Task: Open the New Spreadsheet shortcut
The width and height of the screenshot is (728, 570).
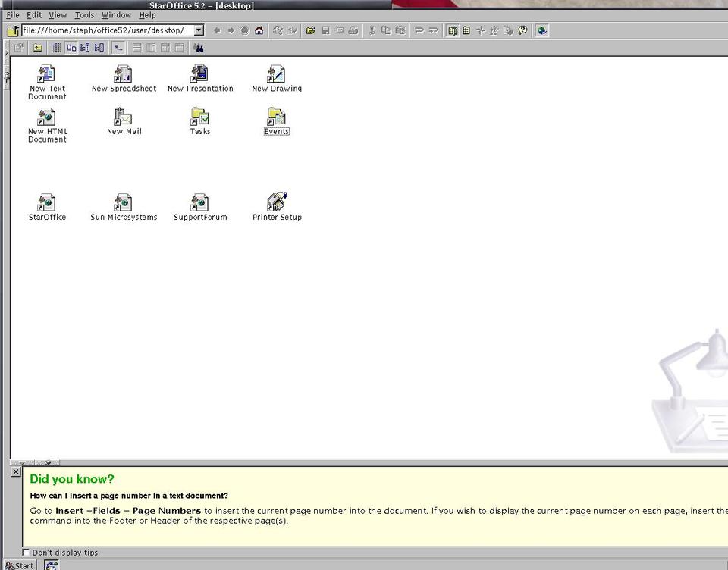Action: pos(123,74)
